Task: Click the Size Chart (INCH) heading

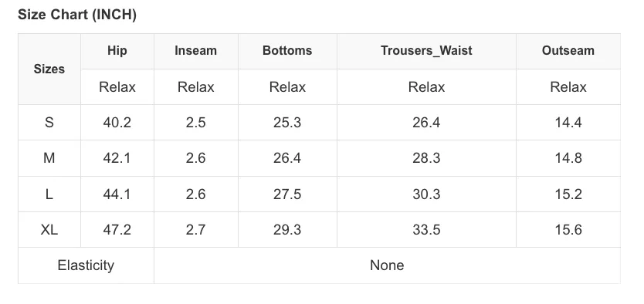Action: tap(77, 15)
